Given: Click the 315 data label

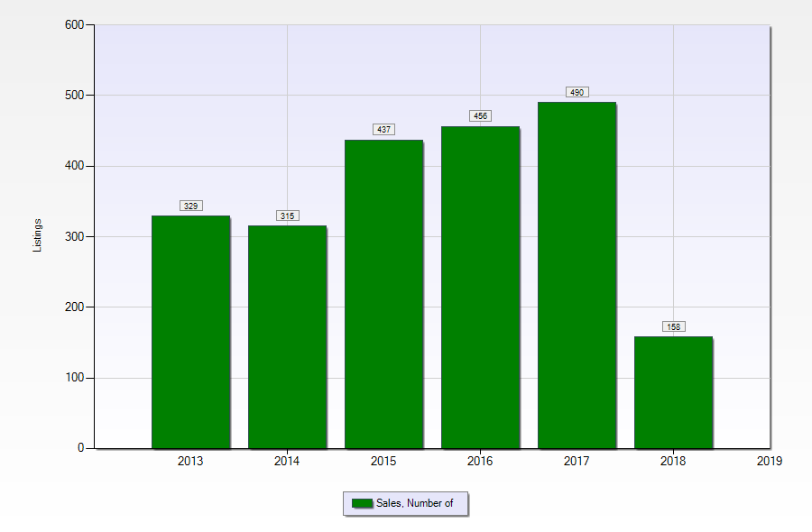Looking at the screenshot, I should click(x=288, y=216).
